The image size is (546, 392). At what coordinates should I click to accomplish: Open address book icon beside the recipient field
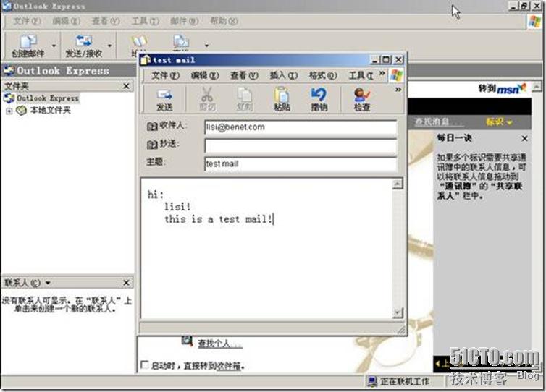[x=152, y=127]
